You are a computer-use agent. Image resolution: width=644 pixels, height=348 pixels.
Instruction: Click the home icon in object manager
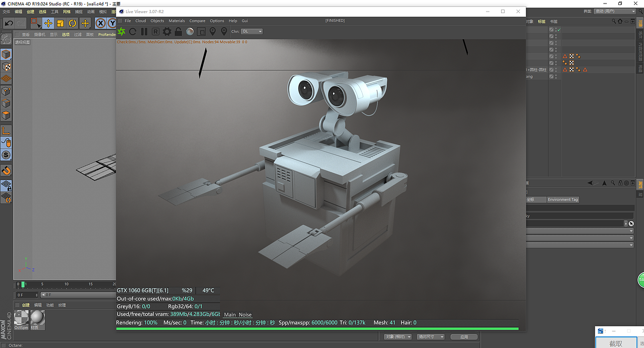tap(620, 21)
